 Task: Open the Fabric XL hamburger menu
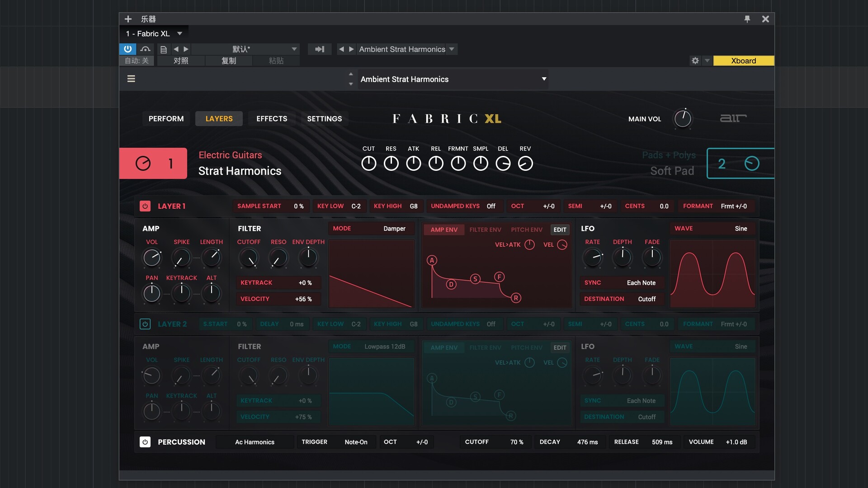point(131,79)
